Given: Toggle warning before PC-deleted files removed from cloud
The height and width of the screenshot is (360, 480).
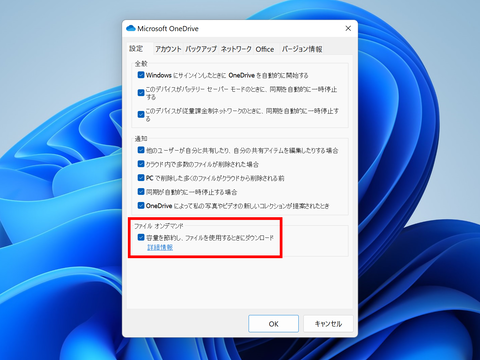Looking at the screenshot, I should click(x=141, y=178).
